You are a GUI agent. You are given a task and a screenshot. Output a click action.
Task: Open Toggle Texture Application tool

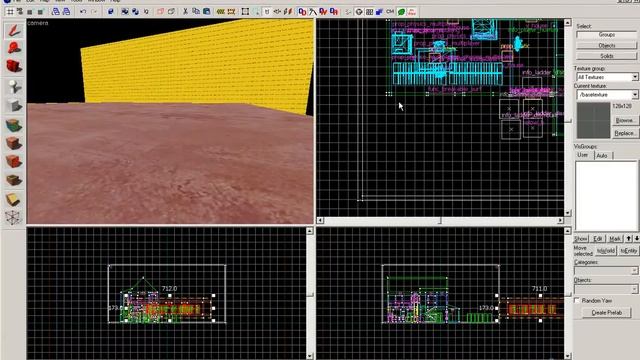click(14, 125)
